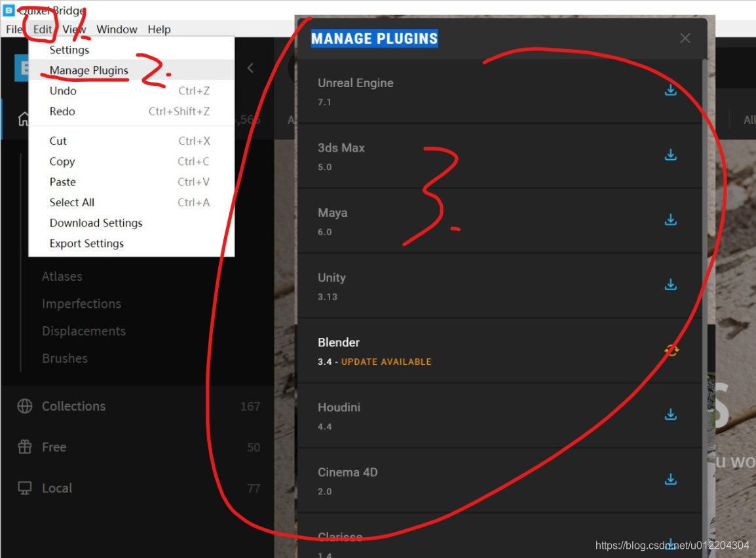Click the Collections globe icon

coord(25,406)
